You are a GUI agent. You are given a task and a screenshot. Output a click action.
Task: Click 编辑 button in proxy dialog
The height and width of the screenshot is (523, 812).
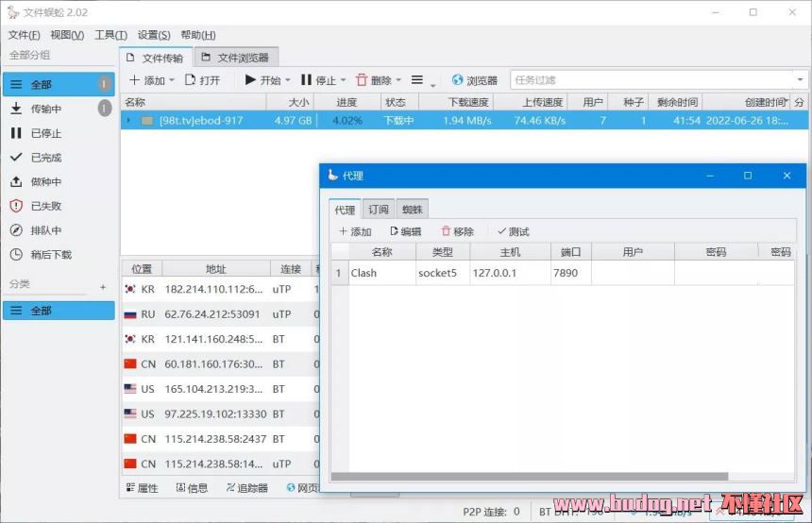tap(405, 231)
